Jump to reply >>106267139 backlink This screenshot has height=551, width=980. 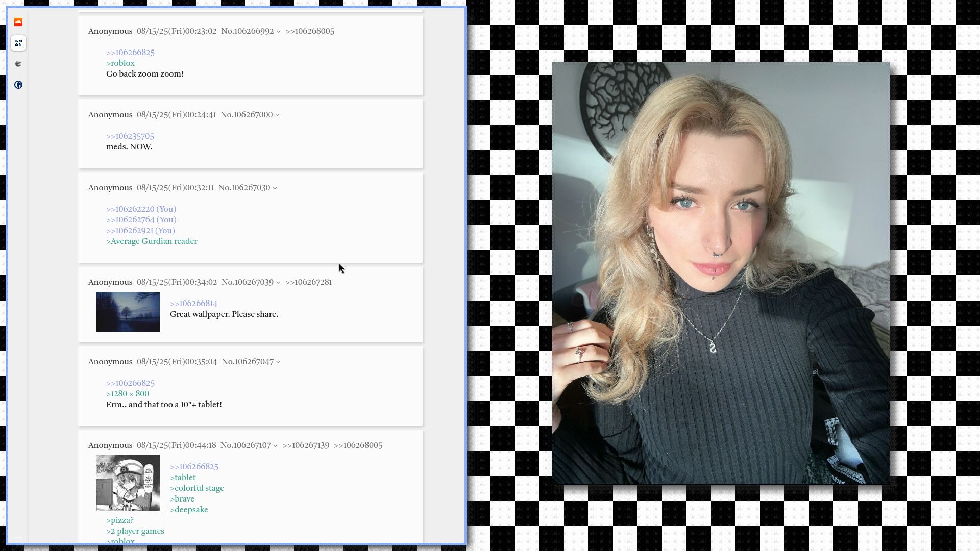click(x=306, y=445)
